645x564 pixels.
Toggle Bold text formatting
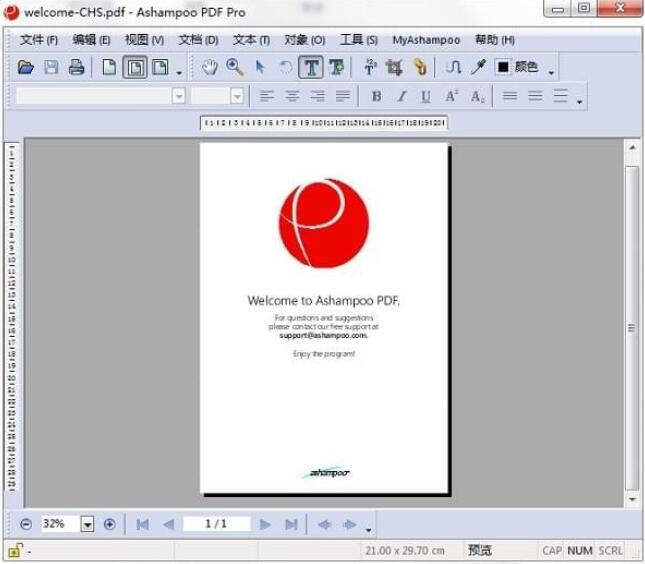point(376,97)
